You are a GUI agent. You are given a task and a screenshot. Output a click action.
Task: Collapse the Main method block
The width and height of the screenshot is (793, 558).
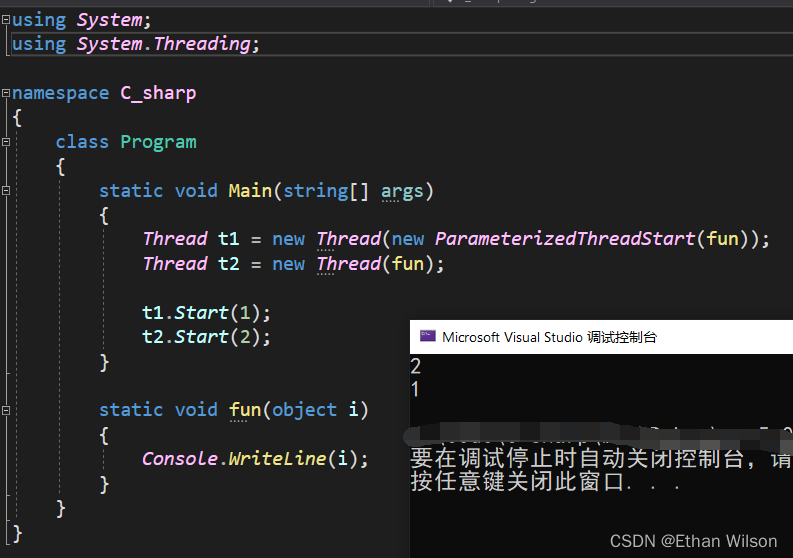click(6, 191)
